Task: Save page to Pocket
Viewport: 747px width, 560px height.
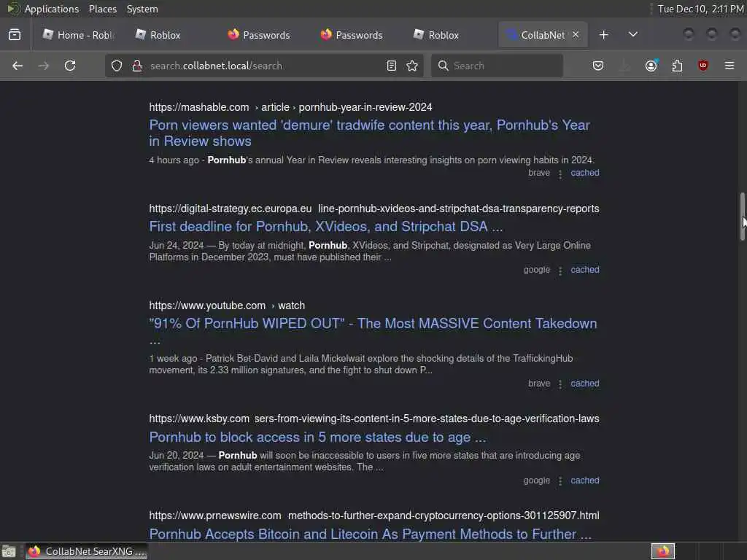Action: (x=598, y=66)
